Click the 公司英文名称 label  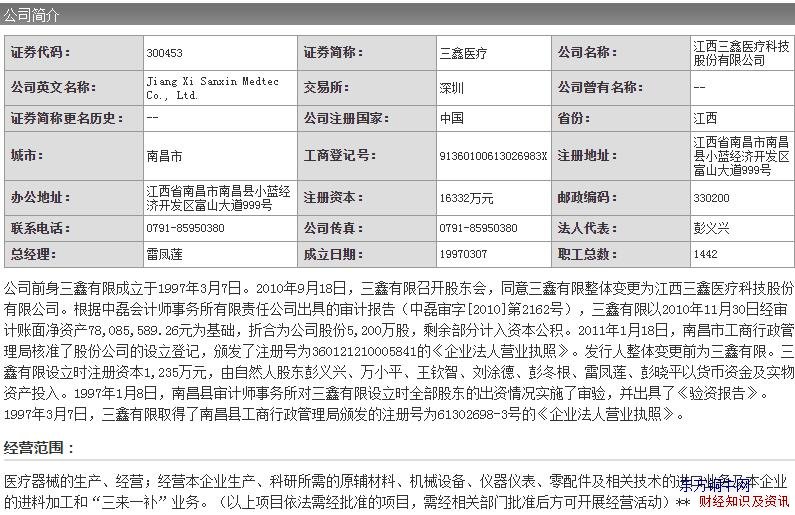coord(54,87)
